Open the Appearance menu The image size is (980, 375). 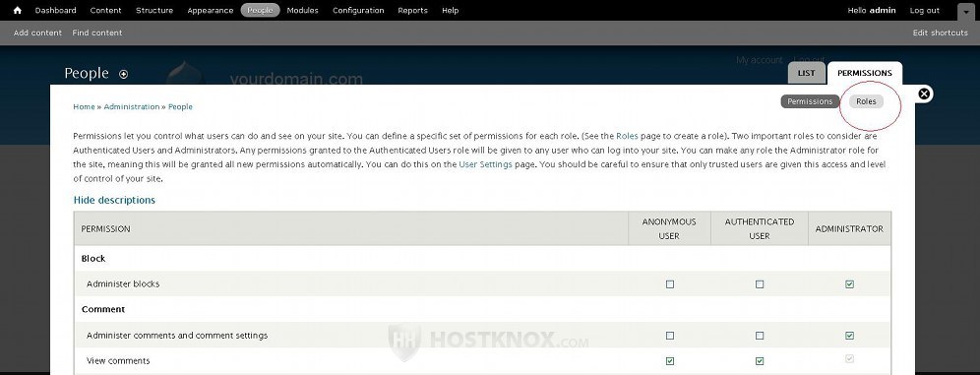(210, 10)
